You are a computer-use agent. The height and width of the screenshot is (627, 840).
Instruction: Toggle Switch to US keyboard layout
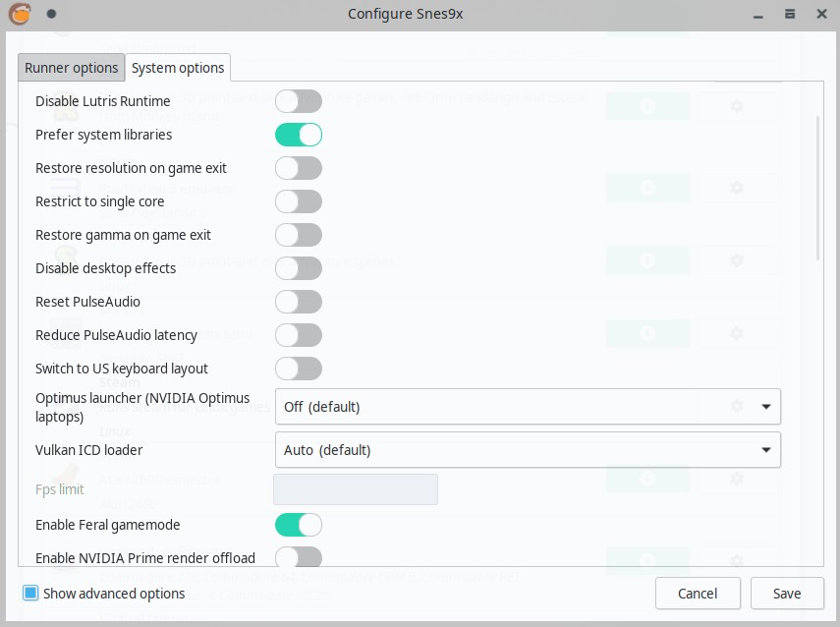pos(299,369)
